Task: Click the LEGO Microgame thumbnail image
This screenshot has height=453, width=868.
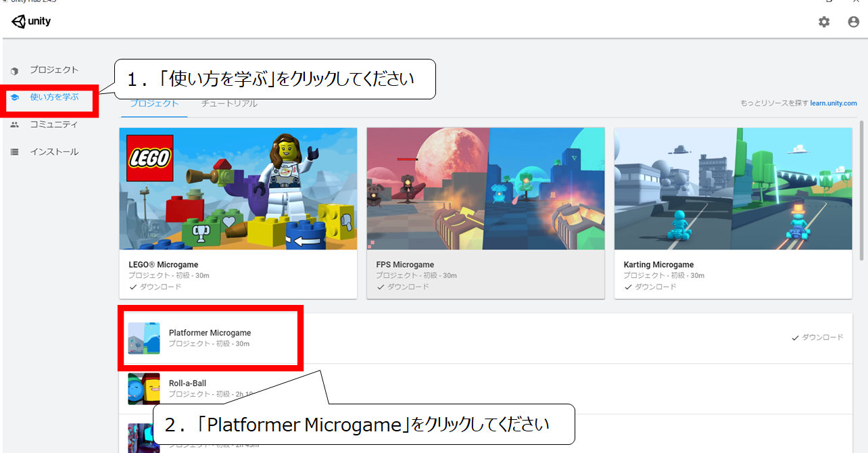Action: tap(238, 189)
